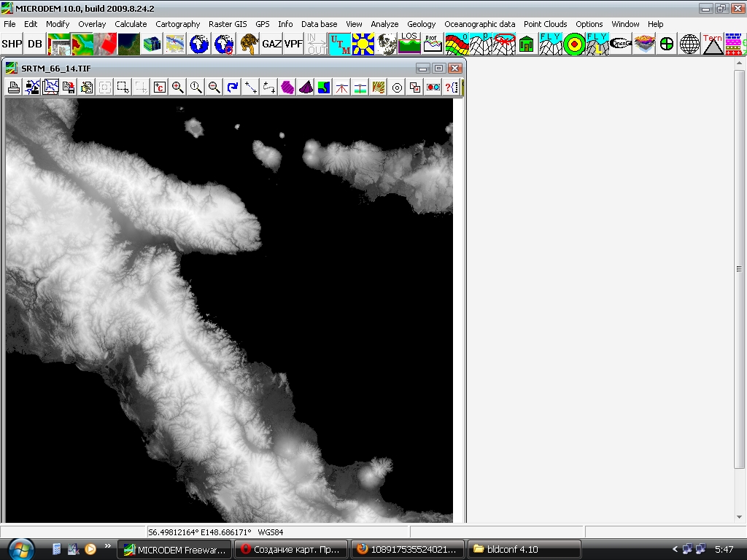
Task: Click the green-yellow-red target circles icon
Action: (x=574, y=44)
